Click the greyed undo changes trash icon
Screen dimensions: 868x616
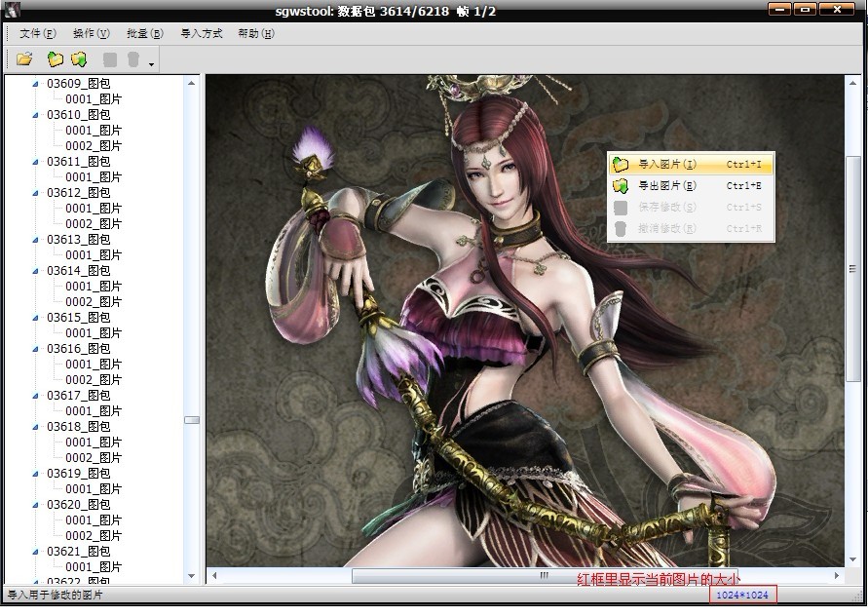pyautogui.click(x=133, y=59)
